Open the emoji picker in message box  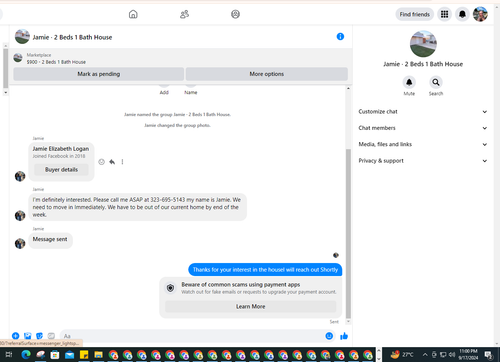click(x=329, y=336)
